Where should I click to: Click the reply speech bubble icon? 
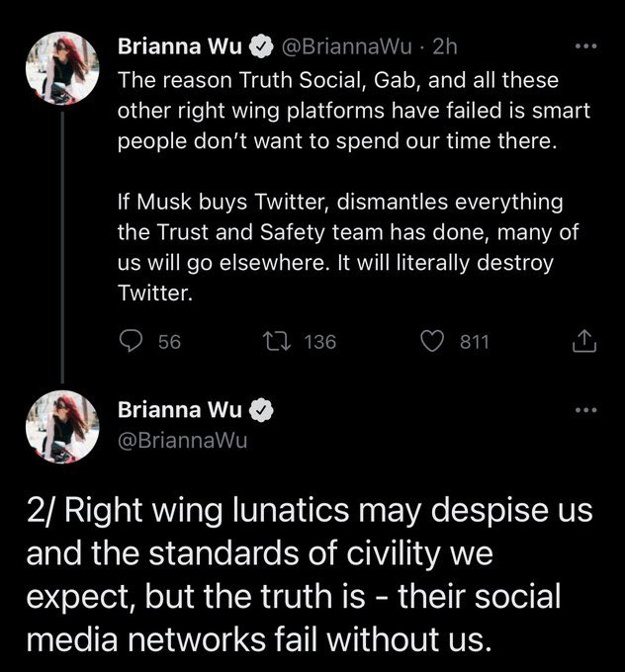click(133, 341)
